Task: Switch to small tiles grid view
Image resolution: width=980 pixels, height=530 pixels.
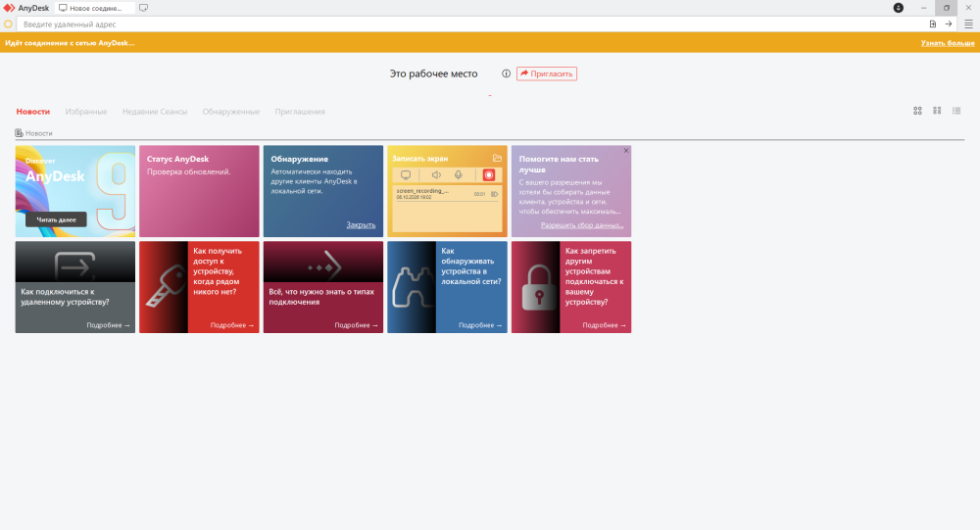Action: point(937,111)
